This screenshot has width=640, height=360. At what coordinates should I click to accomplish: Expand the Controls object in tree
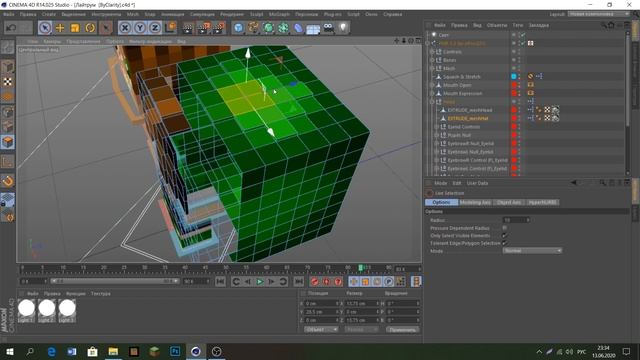432,52
